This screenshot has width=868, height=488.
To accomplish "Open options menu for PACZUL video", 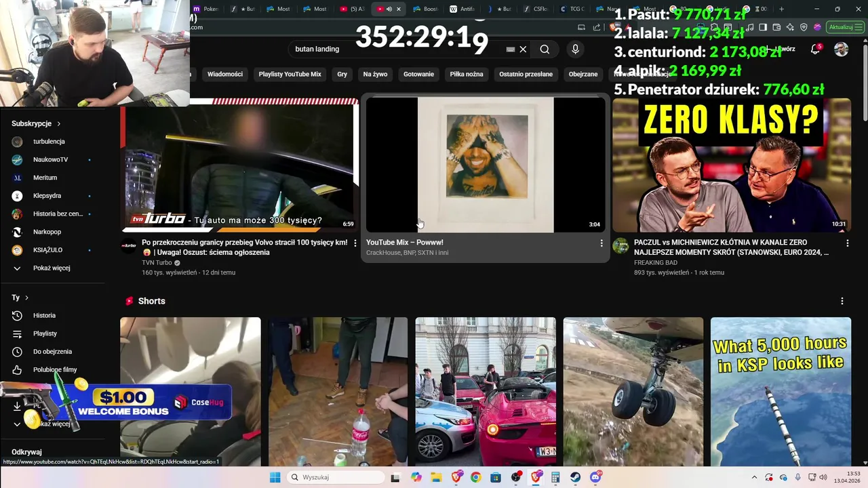I will 847,243.
